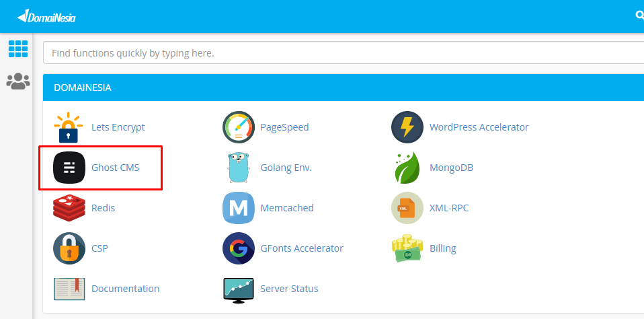Open the Documentation link
644x319 pixels.
[x=125, y=289]
